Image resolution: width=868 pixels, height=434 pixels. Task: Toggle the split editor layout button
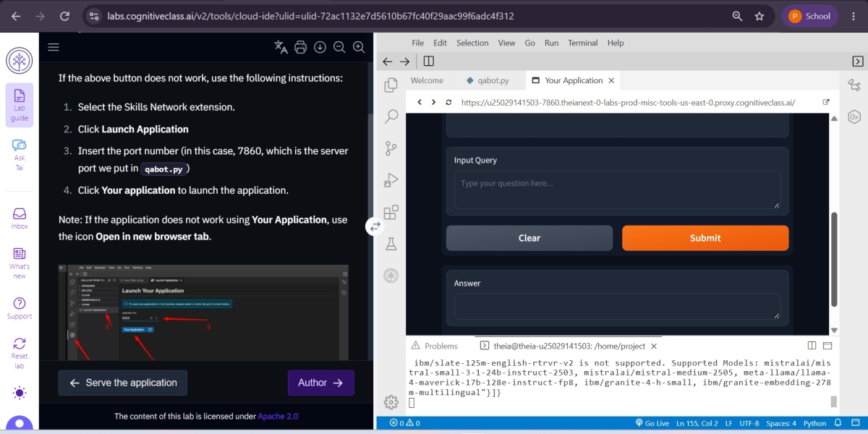tap(429, 61)
